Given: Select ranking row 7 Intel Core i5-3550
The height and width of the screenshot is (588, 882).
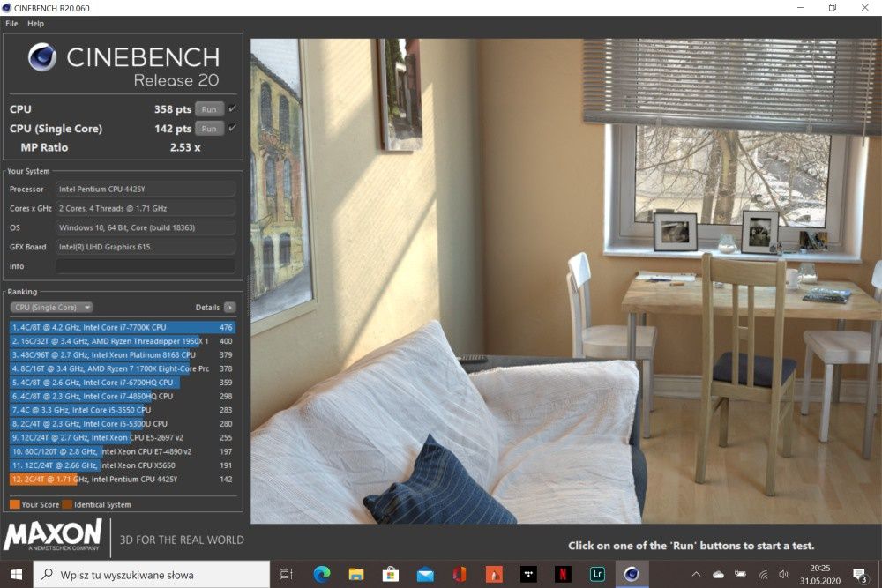Looking at the screenshot, I should 122,410.
